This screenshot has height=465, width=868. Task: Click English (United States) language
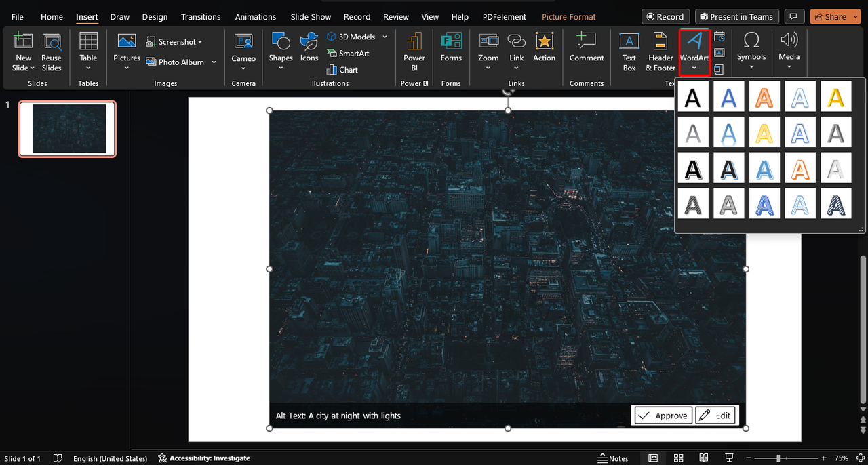coord(110,458)
